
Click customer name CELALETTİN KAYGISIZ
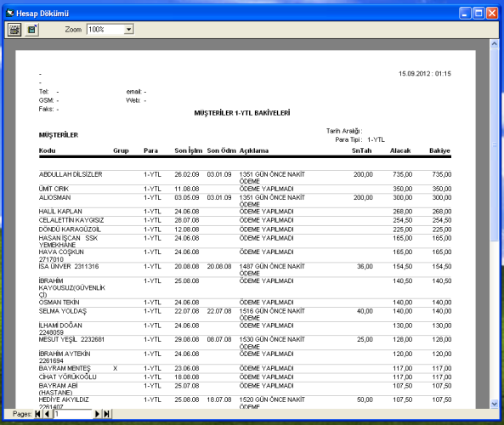[71, 220]
